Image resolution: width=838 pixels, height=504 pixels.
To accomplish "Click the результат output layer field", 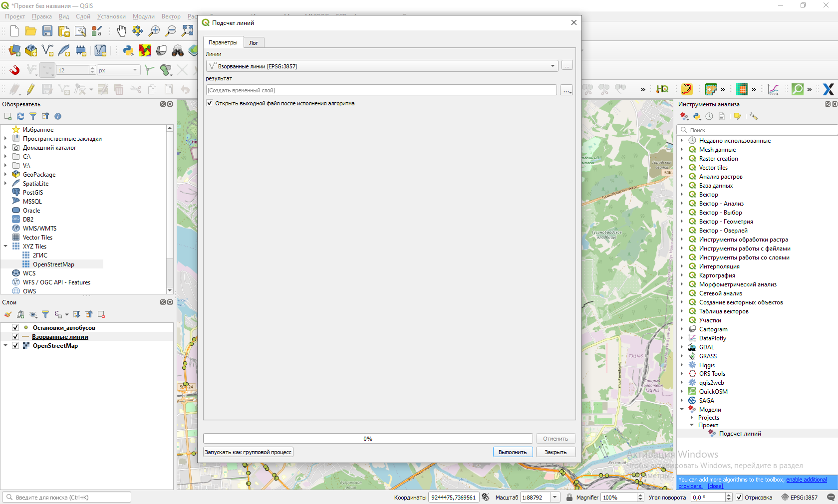I will pos(381,90).
